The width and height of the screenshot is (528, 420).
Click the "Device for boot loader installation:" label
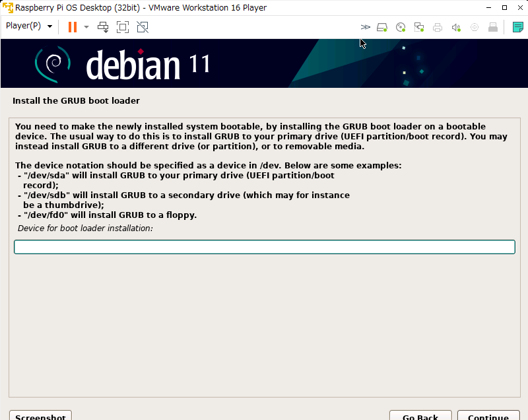(x=85, y=228)
